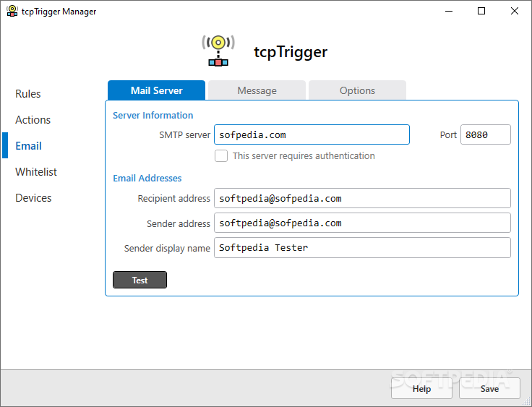This screenshot has width=532, height=407.
Task: Close the tcpTrigger Manager window
Action: (x=515, y=11)
